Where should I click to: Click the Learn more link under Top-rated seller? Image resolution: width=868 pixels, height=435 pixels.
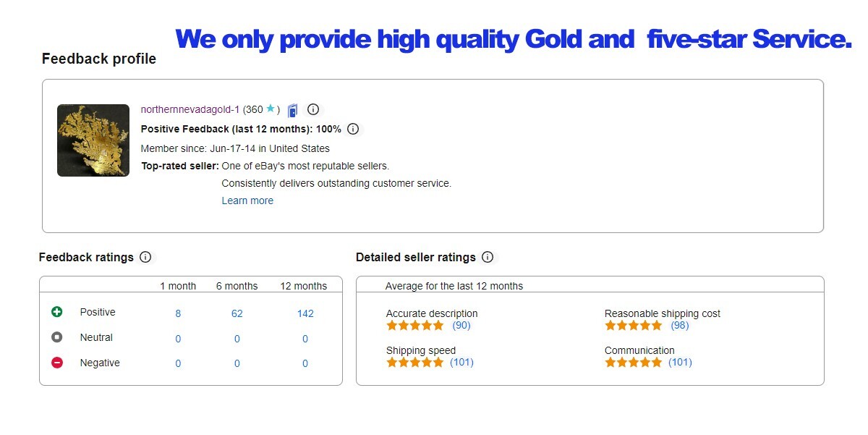[x=247, y=200]
